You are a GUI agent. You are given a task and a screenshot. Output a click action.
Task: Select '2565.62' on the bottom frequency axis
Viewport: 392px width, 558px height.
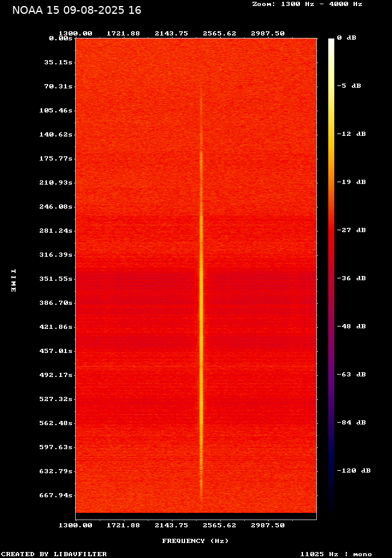[219, 526]
